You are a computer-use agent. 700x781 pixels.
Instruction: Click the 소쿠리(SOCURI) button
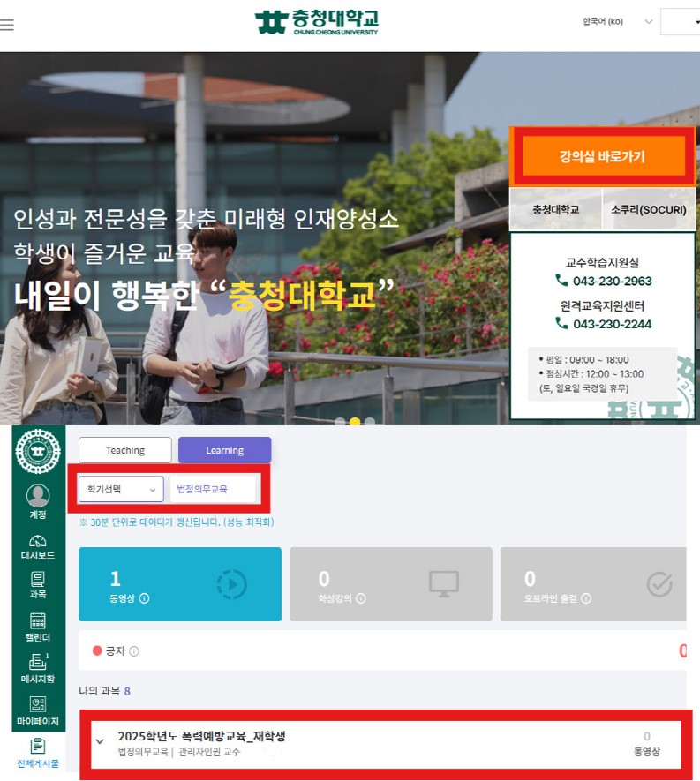click(x=648, y=210)
